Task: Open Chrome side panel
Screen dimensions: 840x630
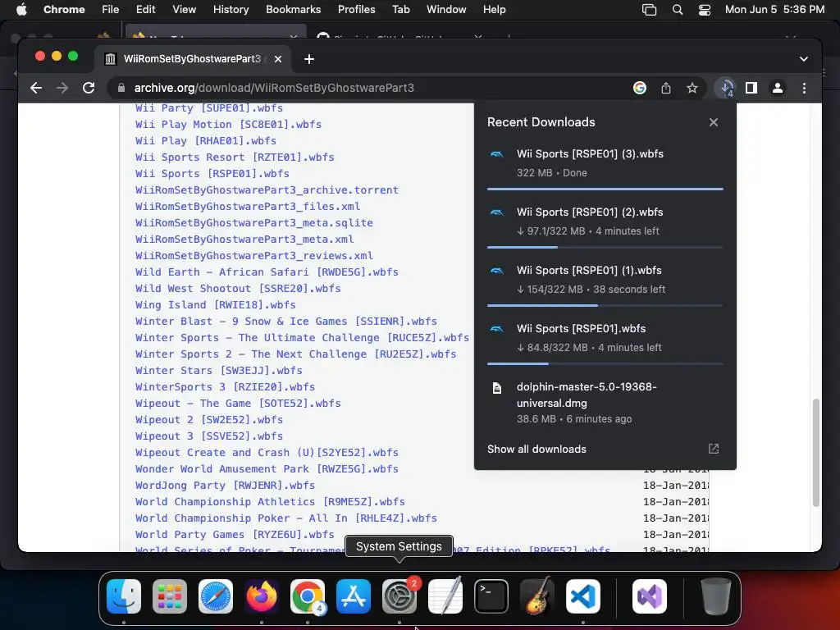Action: [x=751, y=88]
